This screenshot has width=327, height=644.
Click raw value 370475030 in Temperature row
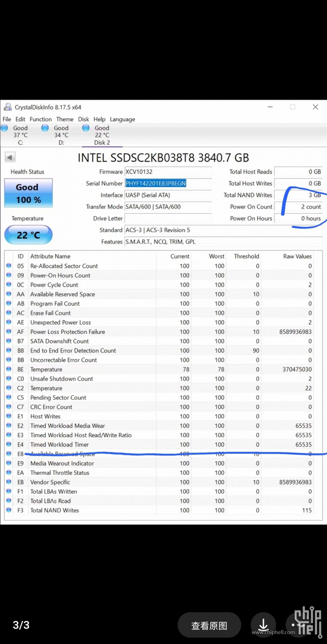tap(297, 369)
